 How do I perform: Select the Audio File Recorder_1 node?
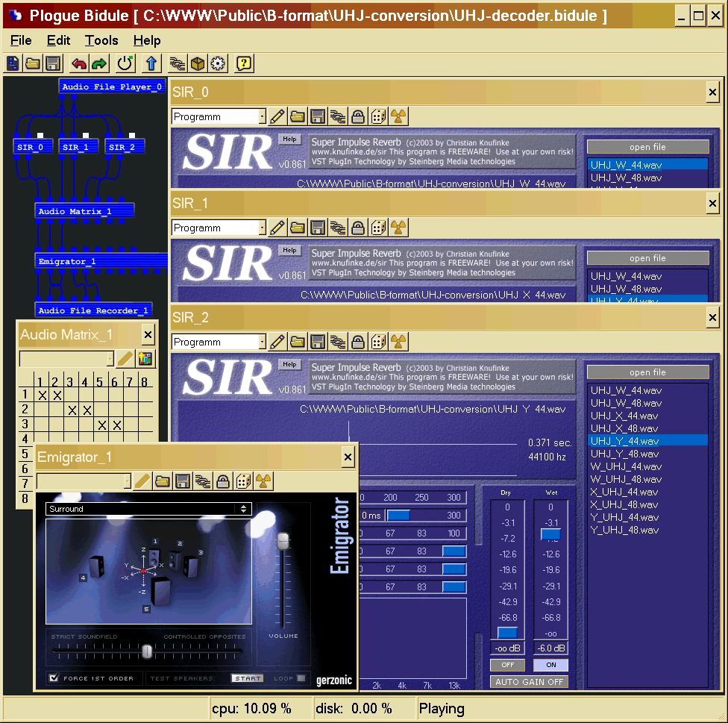click(93, 310)
